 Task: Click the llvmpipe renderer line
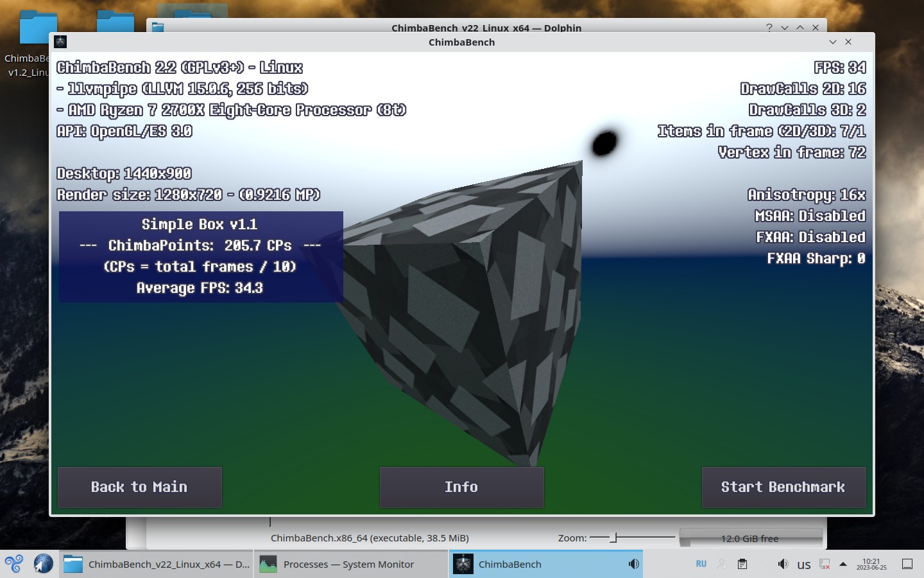pos(182,89)
